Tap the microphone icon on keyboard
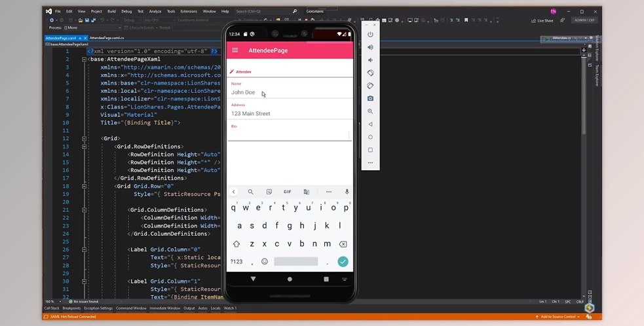This screenshot has width=644, height=326. 347,192
